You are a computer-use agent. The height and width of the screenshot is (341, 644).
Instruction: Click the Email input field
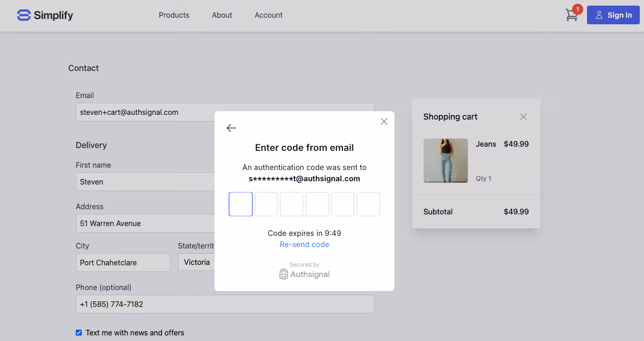pyautogui.click(x=225, y=112)
